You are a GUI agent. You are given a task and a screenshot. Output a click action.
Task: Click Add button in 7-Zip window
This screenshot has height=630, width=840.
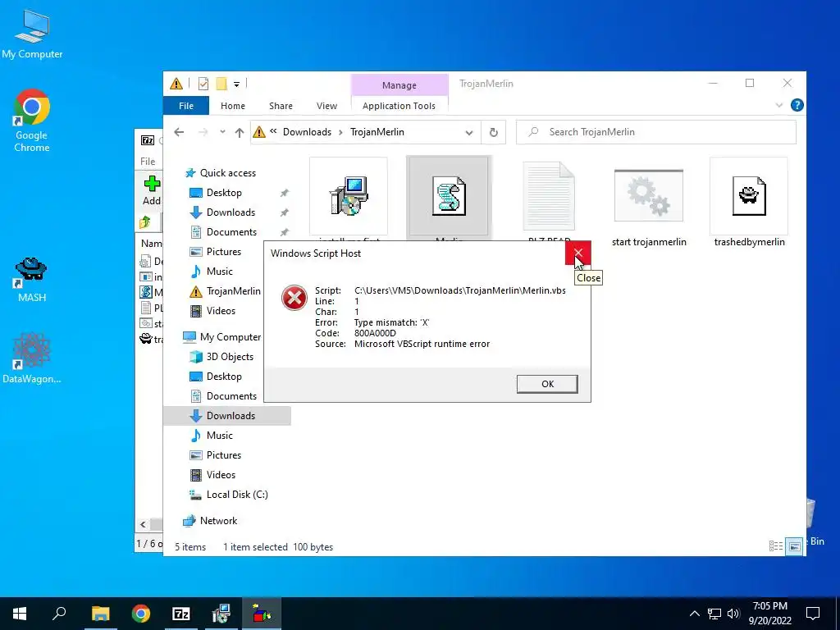(x=152, y=190)
